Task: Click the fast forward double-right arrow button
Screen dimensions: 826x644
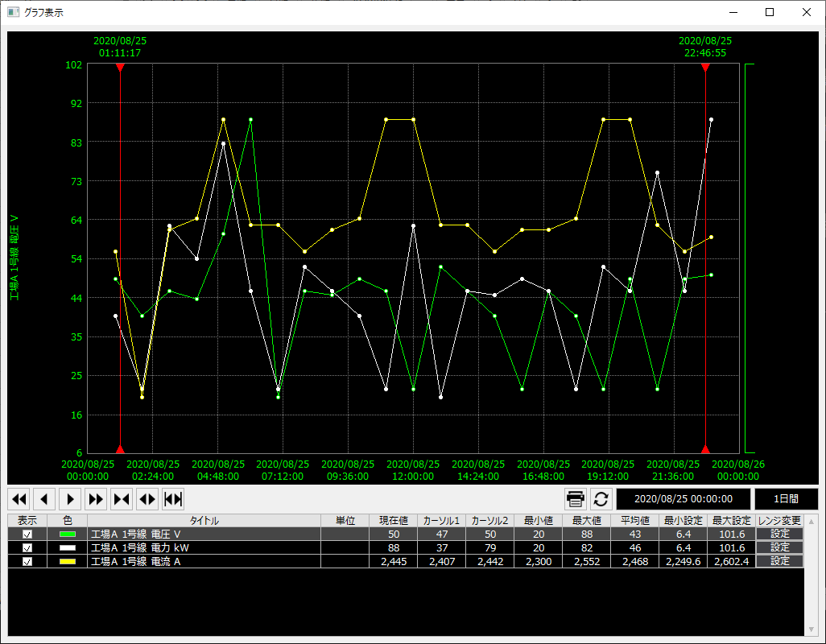Action: [x=96, y=499]
